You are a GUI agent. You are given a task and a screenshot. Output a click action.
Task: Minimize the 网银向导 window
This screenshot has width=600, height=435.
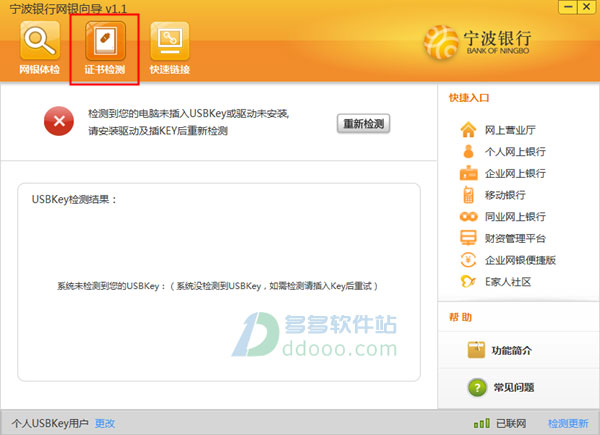568,7
